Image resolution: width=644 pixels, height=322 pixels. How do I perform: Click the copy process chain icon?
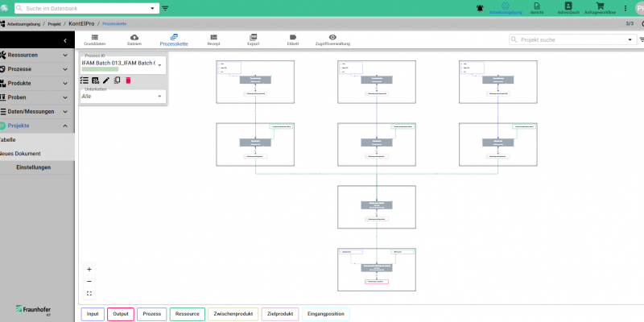point(117,80)
